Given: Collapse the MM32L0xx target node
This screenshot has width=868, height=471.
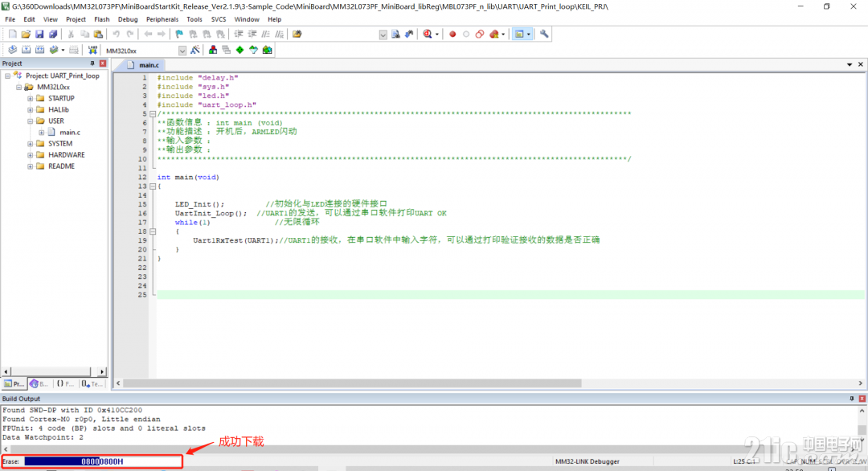Looking at the screenshot, I should point(18,88).
